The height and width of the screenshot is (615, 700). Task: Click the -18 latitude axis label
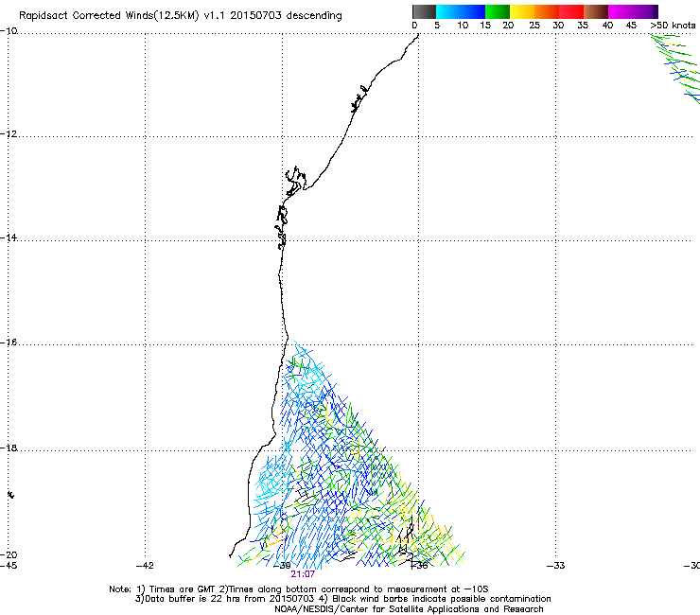point(9,448)
